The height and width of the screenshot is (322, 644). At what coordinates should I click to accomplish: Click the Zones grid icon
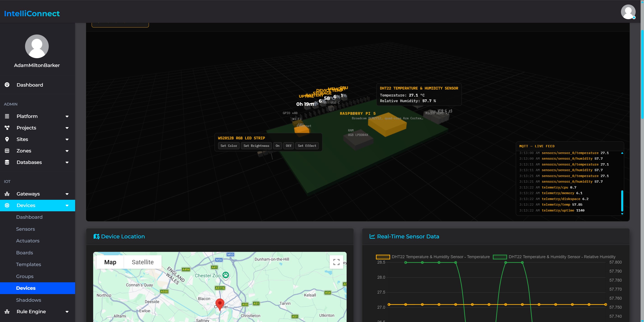[x=7, y=151]
